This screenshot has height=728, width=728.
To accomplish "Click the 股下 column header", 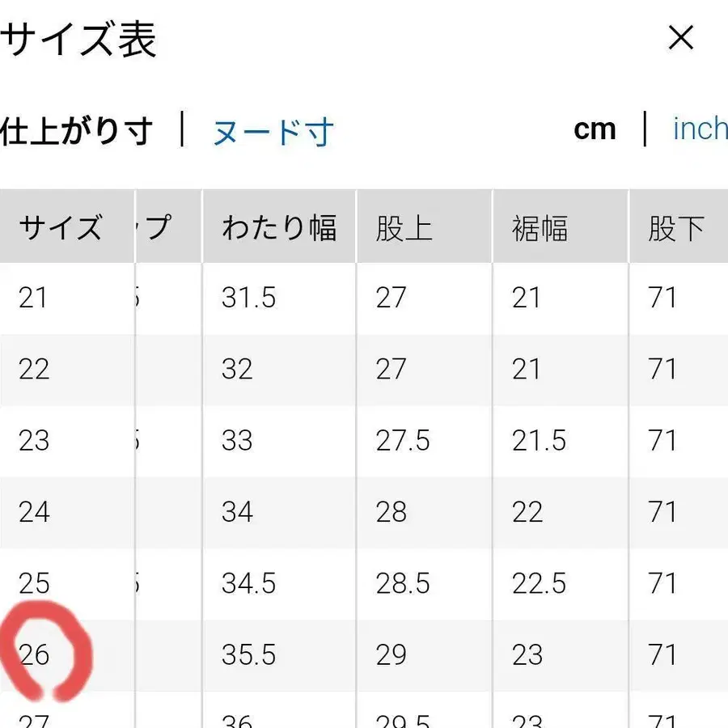I will (x=678, y=227).
